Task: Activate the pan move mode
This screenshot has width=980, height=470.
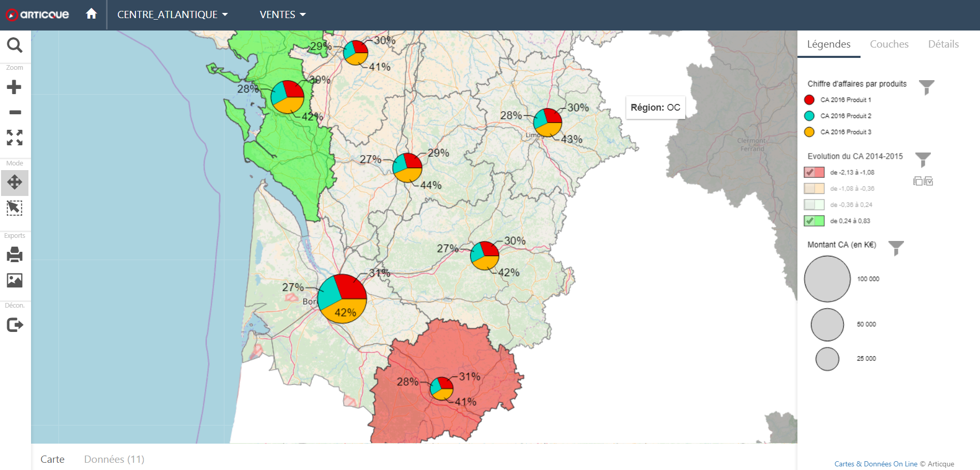Action: point(14,182)
